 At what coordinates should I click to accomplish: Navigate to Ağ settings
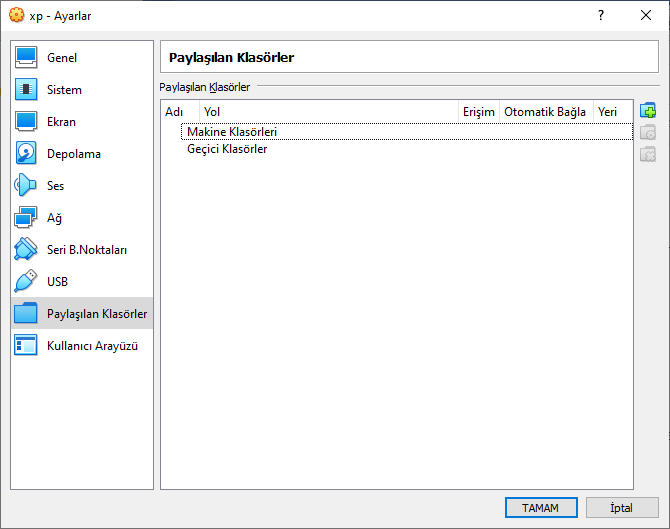coord(54,218)
